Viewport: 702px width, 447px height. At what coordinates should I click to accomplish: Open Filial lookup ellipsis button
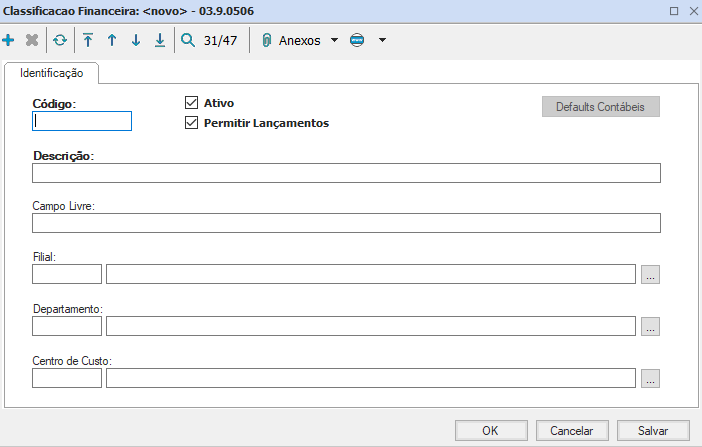click(650, 274)
